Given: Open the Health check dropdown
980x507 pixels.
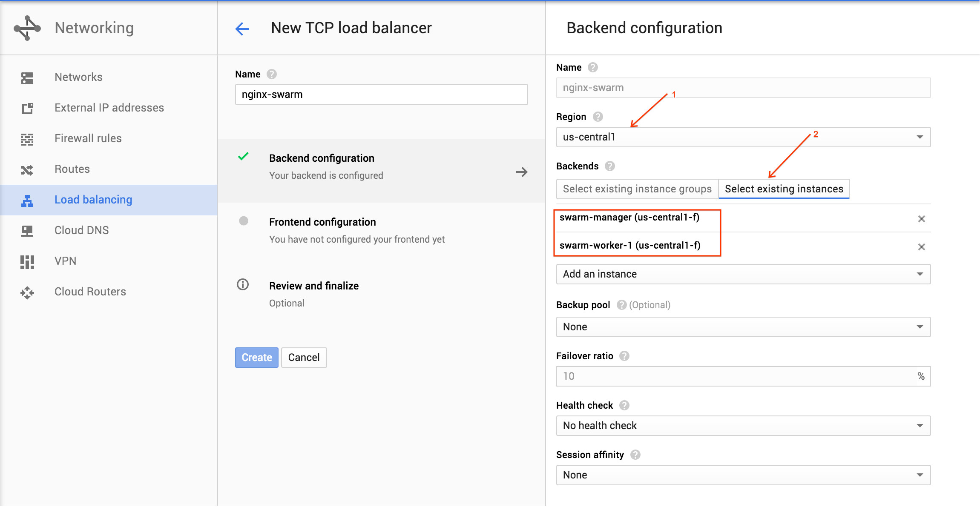Looking at the screenshot, I should (743, 426).
